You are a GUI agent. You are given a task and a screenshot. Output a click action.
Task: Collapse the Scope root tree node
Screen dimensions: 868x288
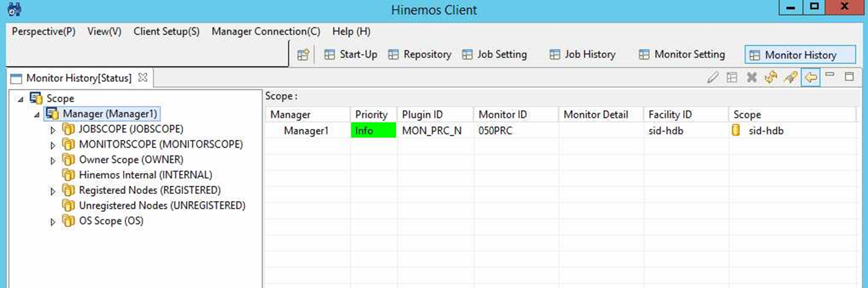coord(21,99)
